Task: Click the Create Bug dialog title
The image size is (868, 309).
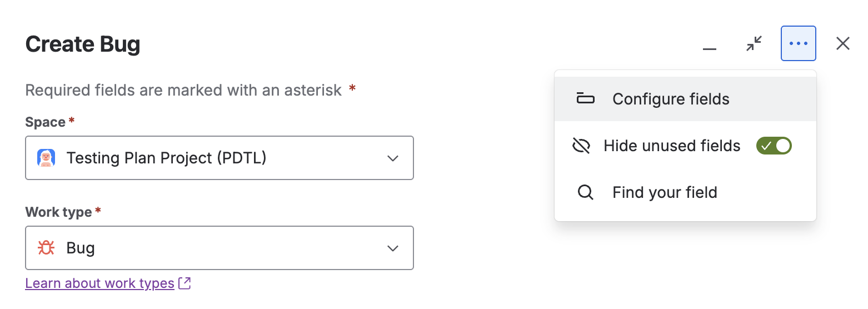Action: (x=83, y=44)
